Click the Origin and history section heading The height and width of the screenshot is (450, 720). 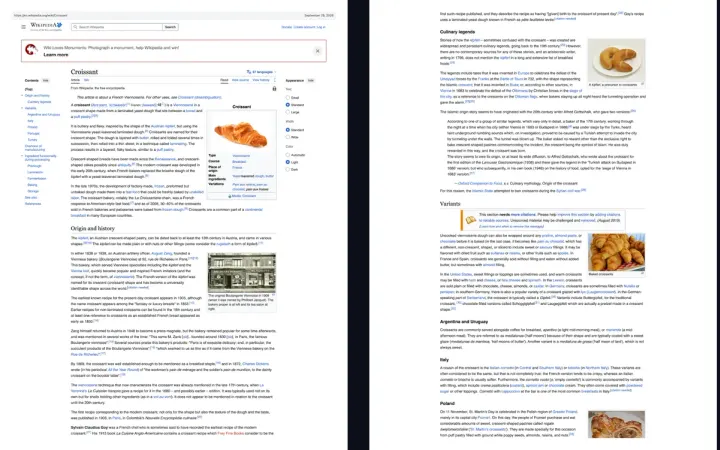pyautogui.click(x=93, y=228)
